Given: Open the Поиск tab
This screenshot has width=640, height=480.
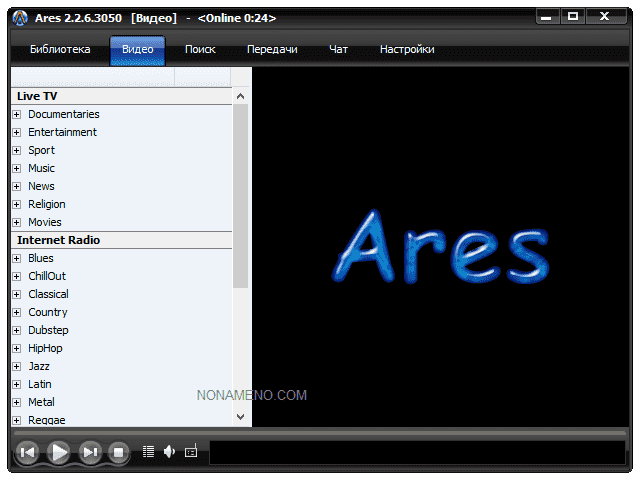Looking at the screenshot, I should pyautogui.click(x=200, y=50).
